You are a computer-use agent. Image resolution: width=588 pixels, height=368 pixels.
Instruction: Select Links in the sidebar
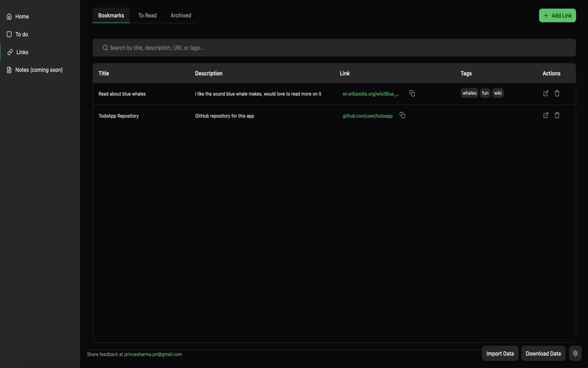40,52
